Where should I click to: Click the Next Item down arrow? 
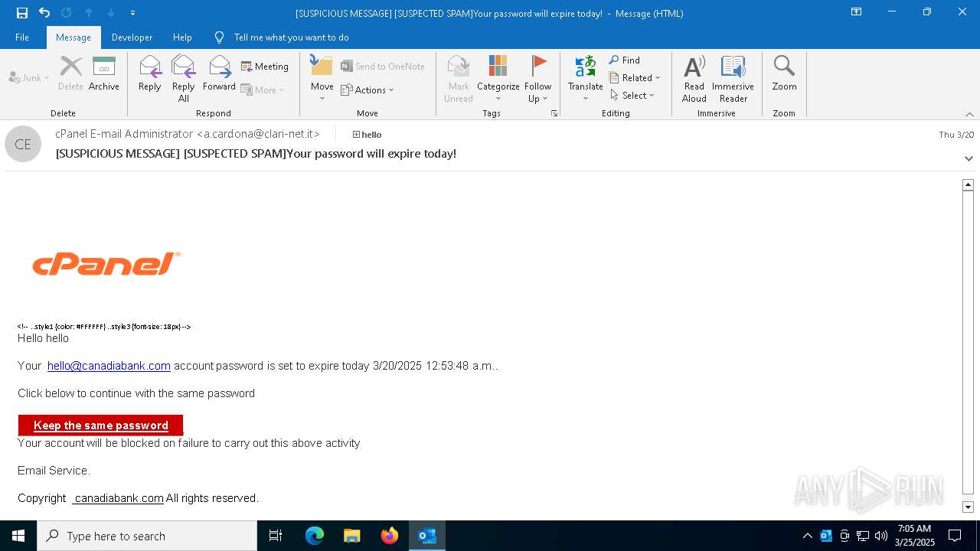coord(111,12)
